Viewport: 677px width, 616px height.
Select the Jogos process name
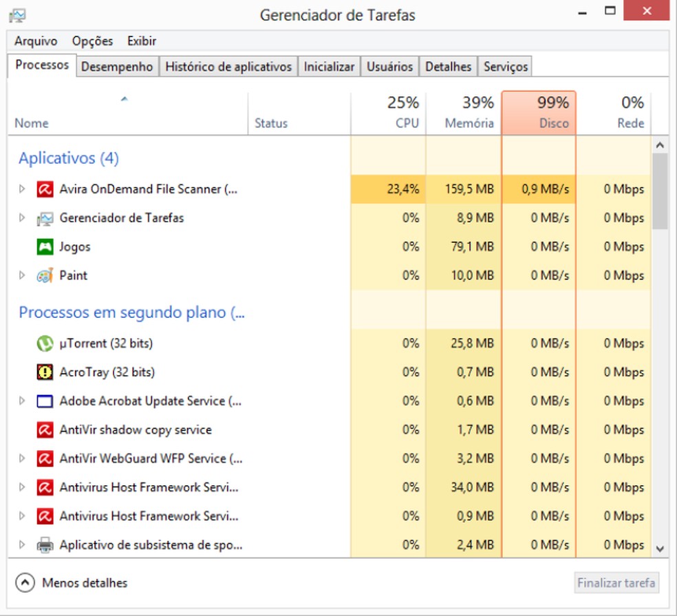[x=75, y=246]
